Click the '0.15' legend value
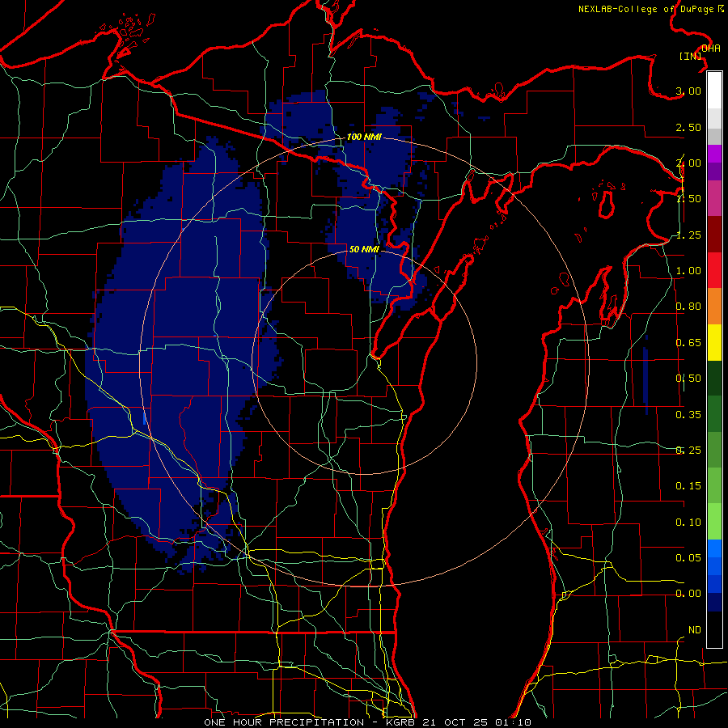This screenshot has height=728, width=728. (688, 486)
